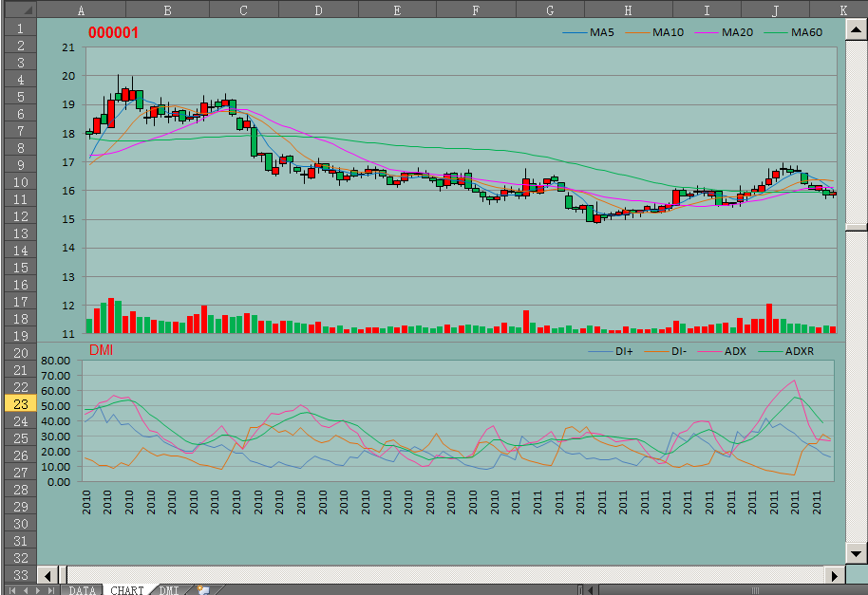Go to previous sheet using tab arrow
The width and height of the screenshot is (868, 595).
(26, 590)
